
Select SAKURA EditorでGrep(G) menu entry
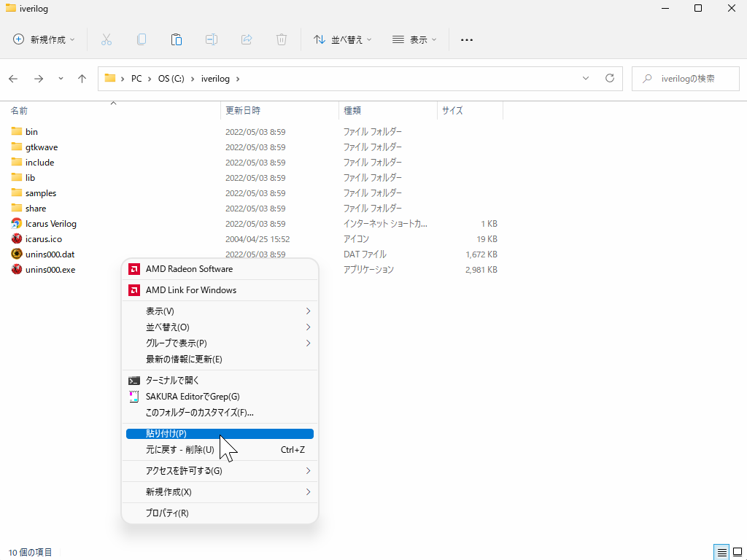[220, 396]
